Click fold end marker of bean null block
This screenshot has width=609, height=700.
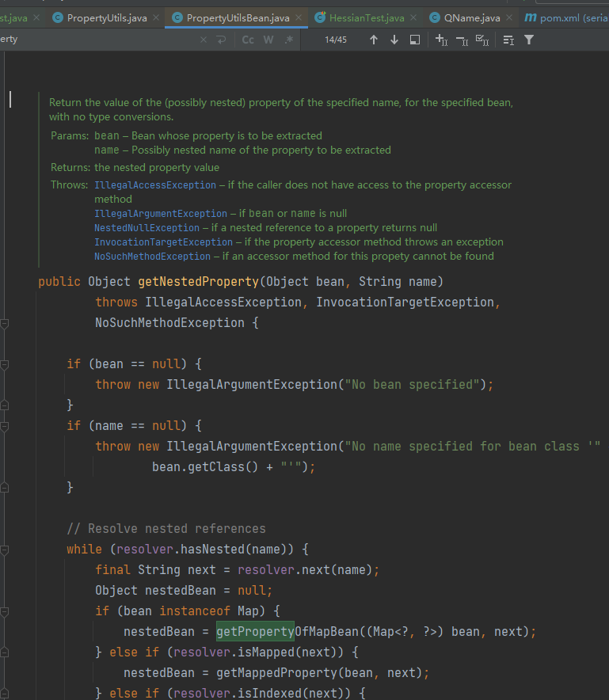tap(5, 405)
